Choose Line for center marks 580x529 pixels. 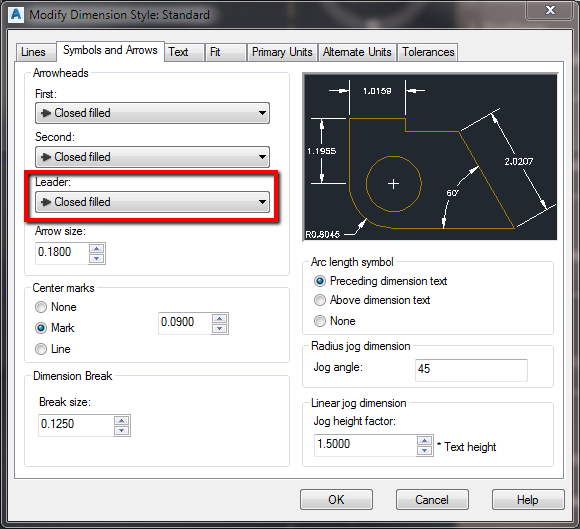coord(53,349)
